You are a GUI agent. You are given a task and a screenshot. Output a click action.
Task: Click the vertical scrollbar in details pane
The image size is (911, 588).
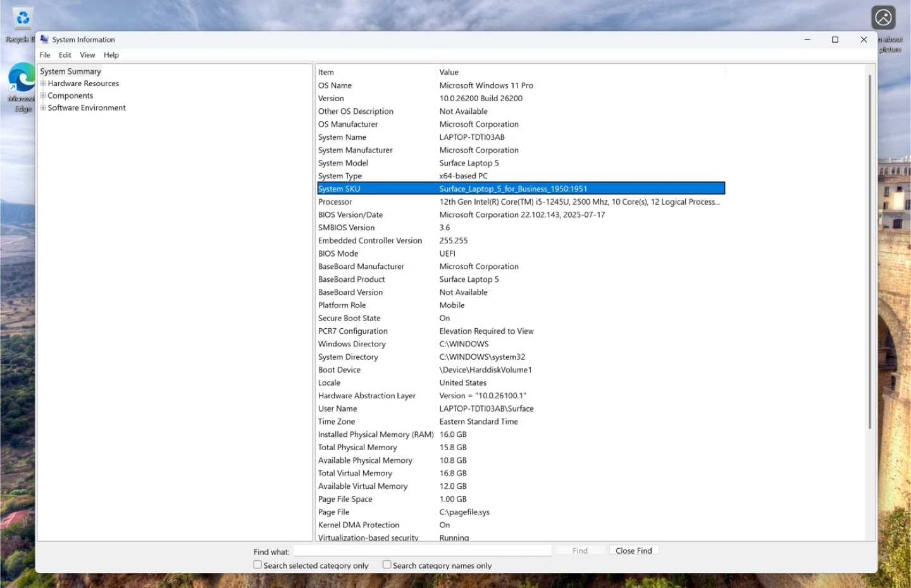870,253
